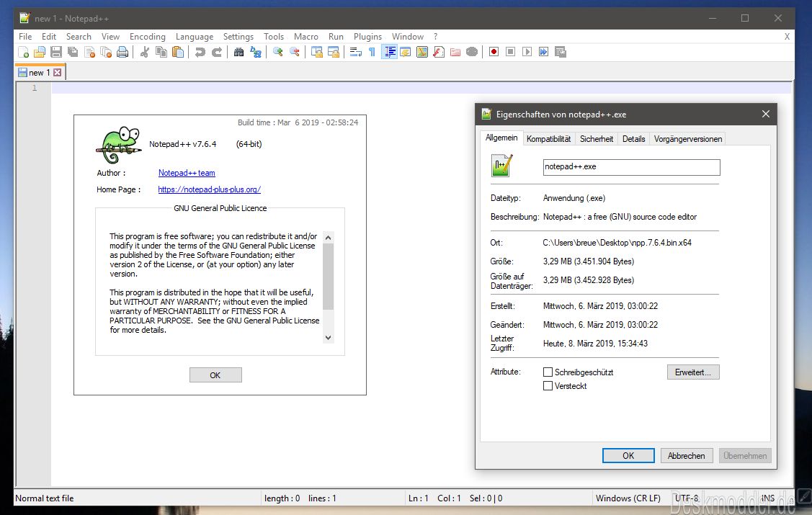
Task: Open the ? help menu
Action: [435, 37]
